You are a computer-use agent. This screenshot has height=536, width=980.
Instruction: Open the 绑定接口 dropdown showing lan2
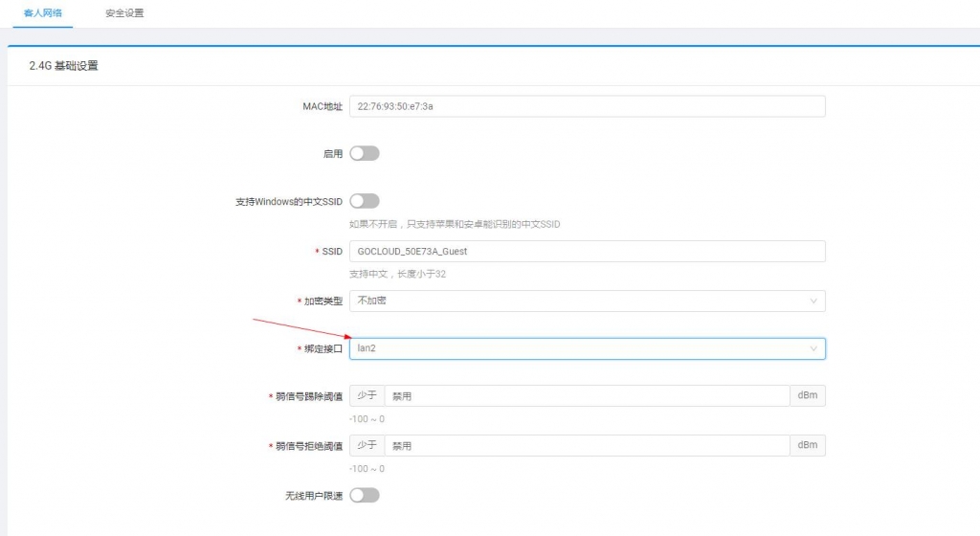574,348
